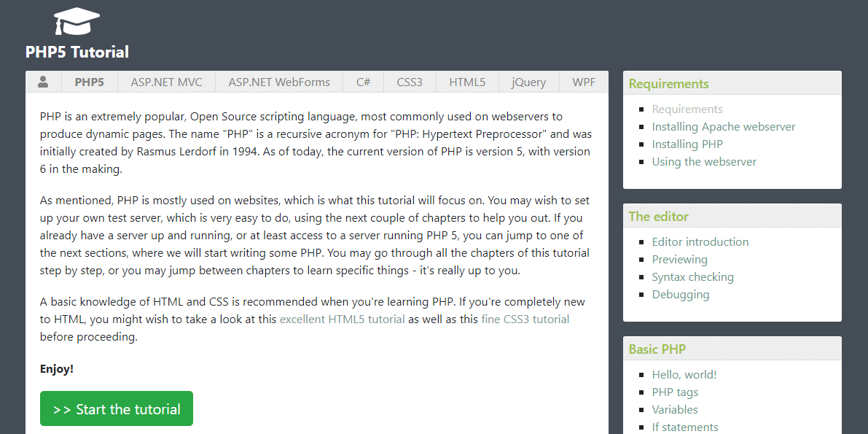868x434 pixels.
Task: Open the Using the webserver chapter
Action: 704,161
